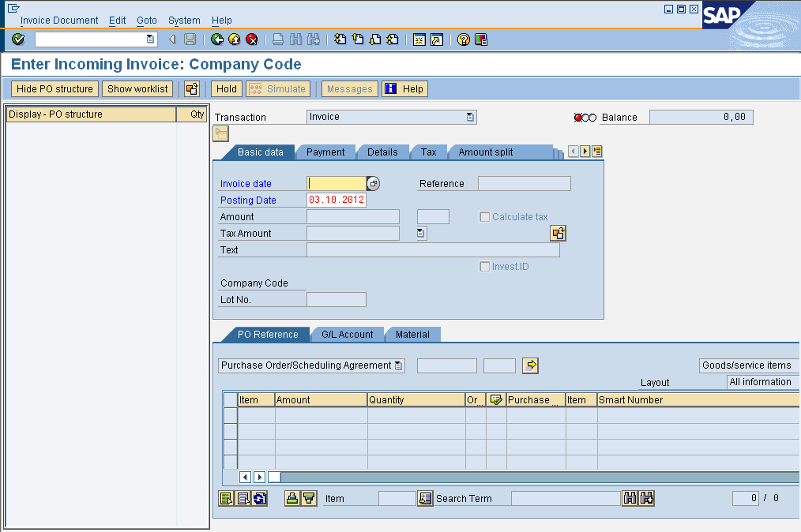Switch to the Payment tab
The image size is (801, 532).
325,152
